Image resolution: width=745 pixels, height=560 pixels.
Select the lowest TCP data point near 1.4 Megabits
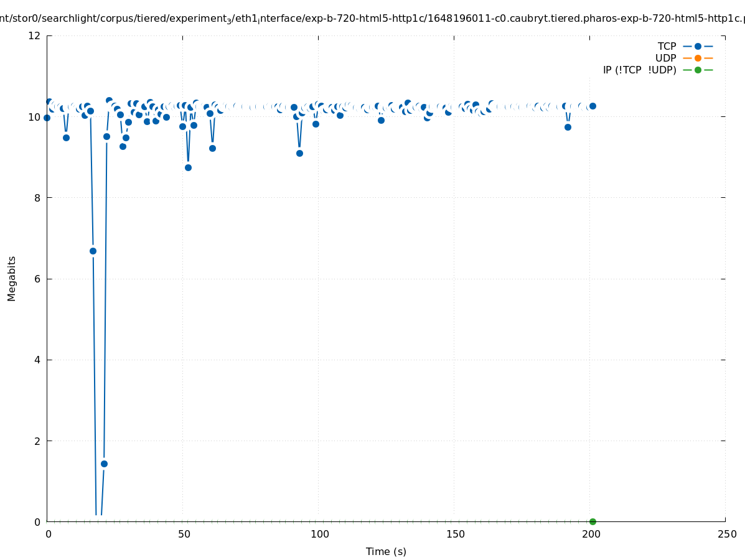tap(104, 464)
